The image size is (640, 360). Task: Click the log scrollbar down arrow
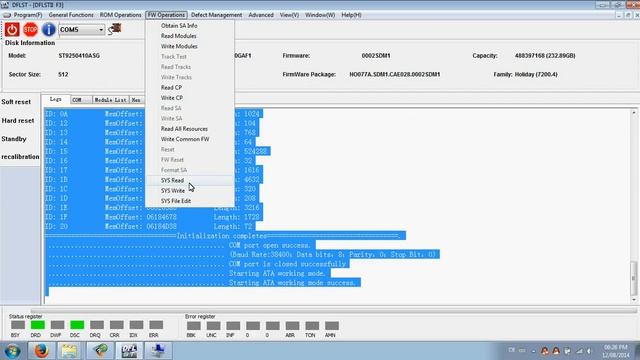[x=634, y=300]
